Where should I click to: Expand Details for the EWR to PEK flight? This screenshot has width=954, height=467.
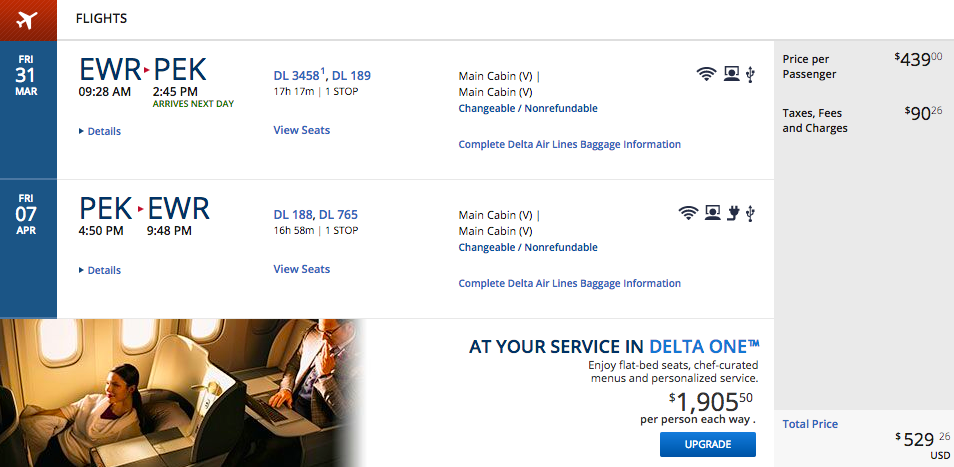tap(100, 131)
